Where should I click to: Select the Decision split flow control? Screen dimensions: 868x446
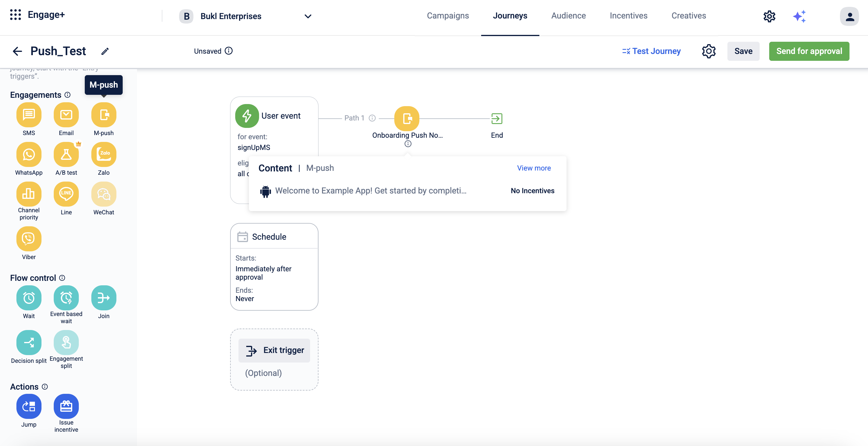[x=29, y=342]
